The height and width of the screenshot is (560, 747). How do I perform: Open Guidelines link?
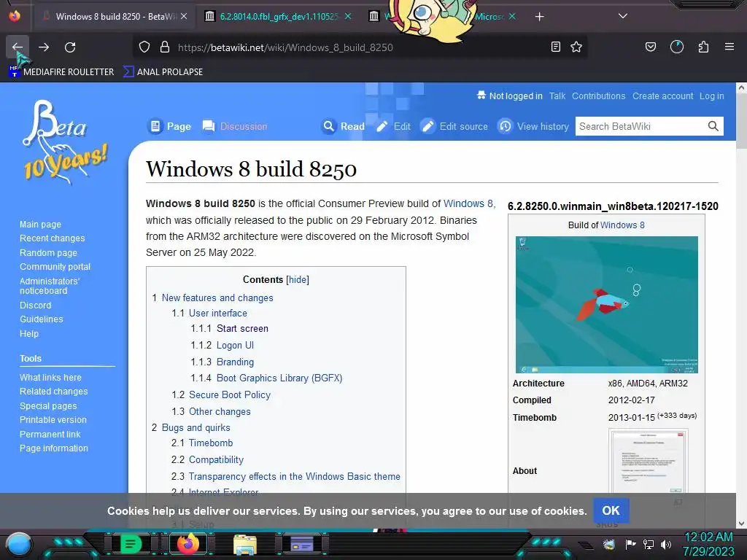pyautogui.click(x=42, y=319)
